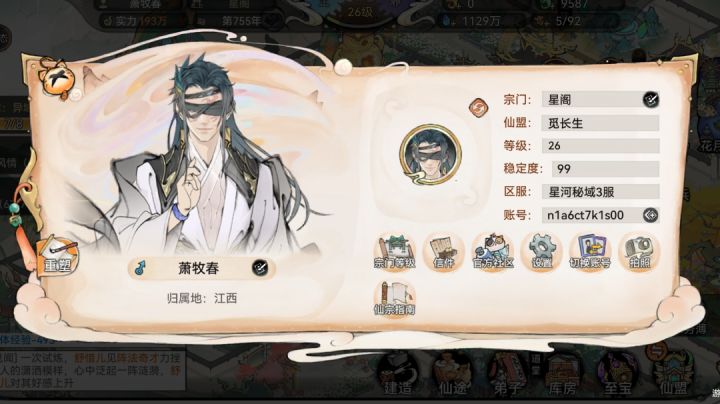Click the 仙盟 field 觅长生
Viewport: 720px width, 404px height.
pos(601,123)
